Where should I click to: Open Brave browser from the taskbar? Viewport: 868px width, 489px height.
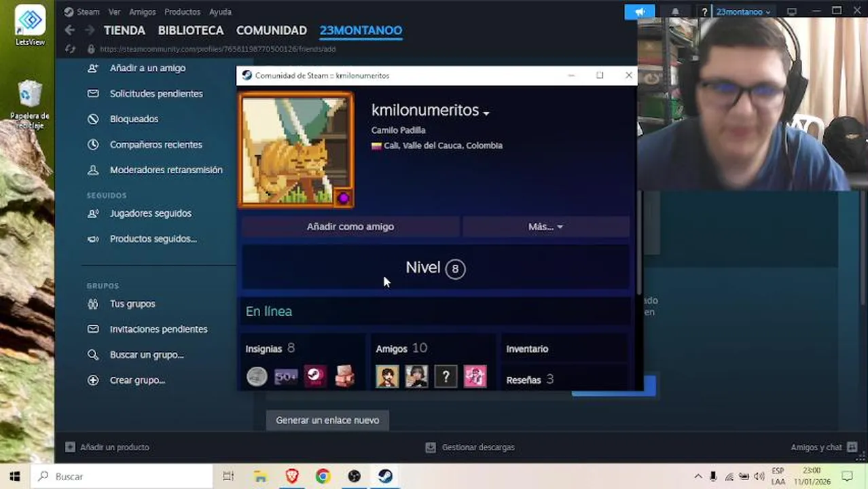pyautogui.click(x=291, y=476)
